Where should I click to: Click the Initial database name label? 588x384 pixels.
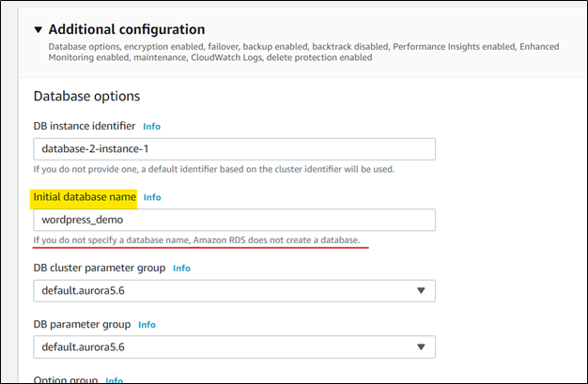pyautogui.click(x=85, y=197)
